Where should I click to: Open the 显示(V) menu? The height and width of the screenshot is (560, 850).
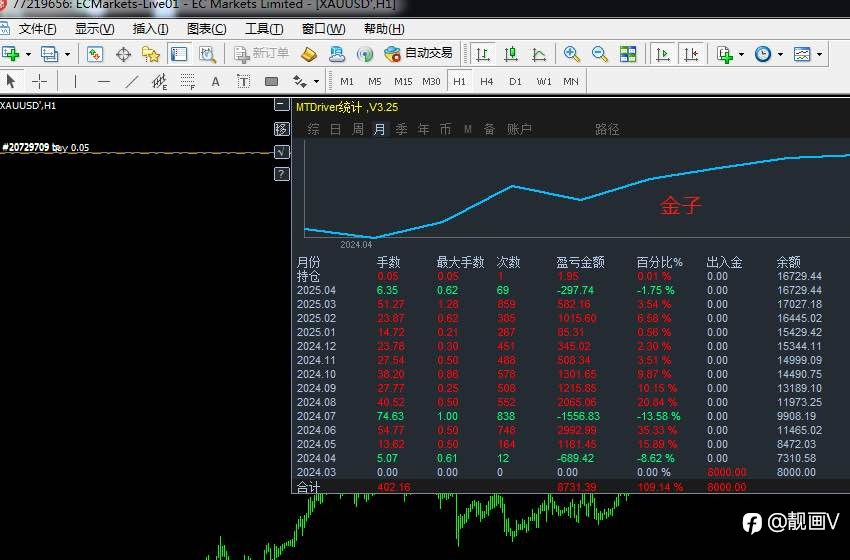coord(94,29)
